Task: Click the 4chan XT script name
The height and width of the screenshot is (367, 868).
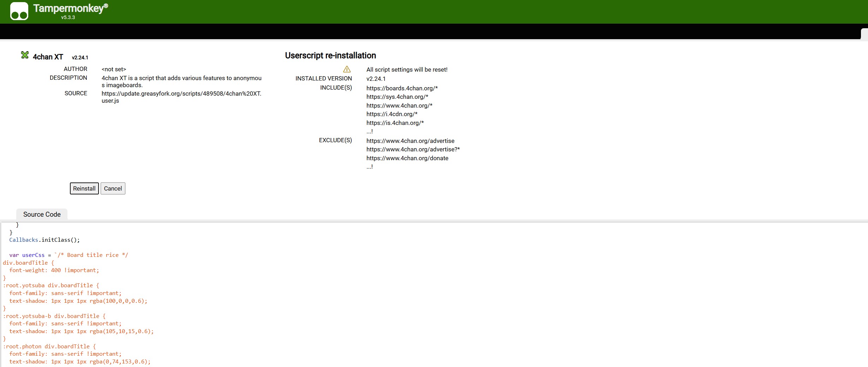Action: [48, 57]
